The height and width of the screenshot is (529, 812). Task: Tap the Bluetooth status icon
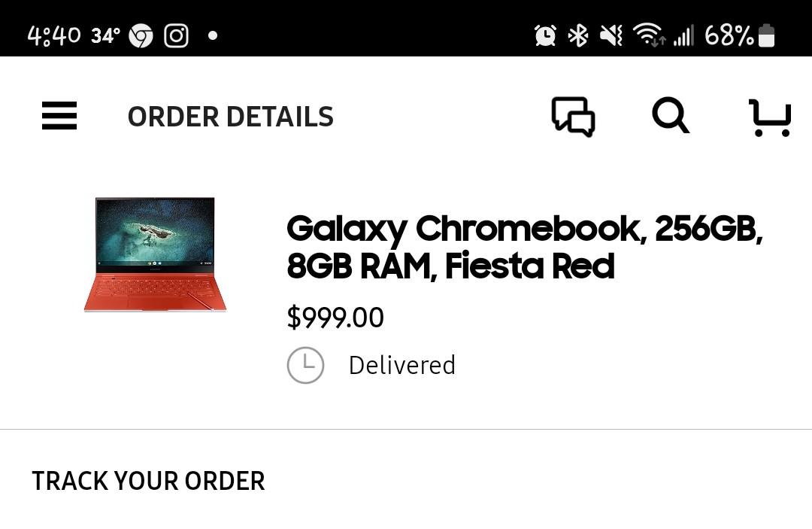click(x=577, y=35)
